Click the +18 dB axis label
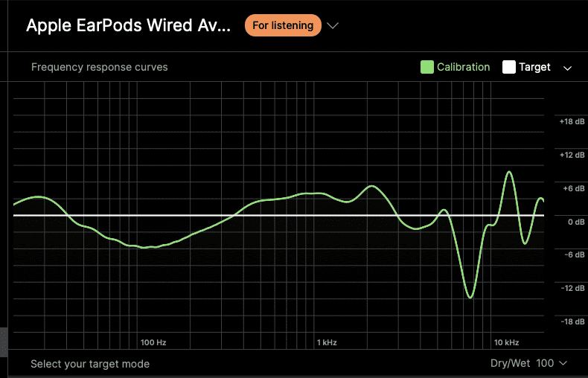Image resolution: width=588 pixels, height=378 pixels. click(572, 121)
